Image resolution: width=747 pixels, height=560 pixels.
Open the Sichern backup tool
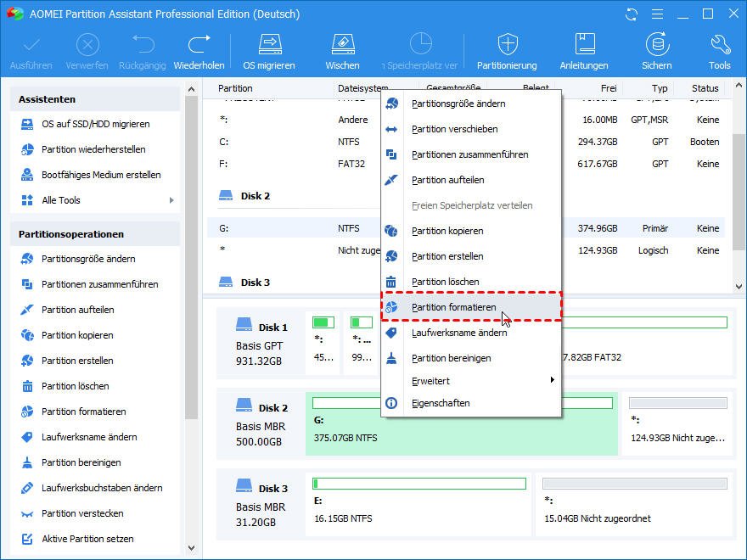point(657,52)
